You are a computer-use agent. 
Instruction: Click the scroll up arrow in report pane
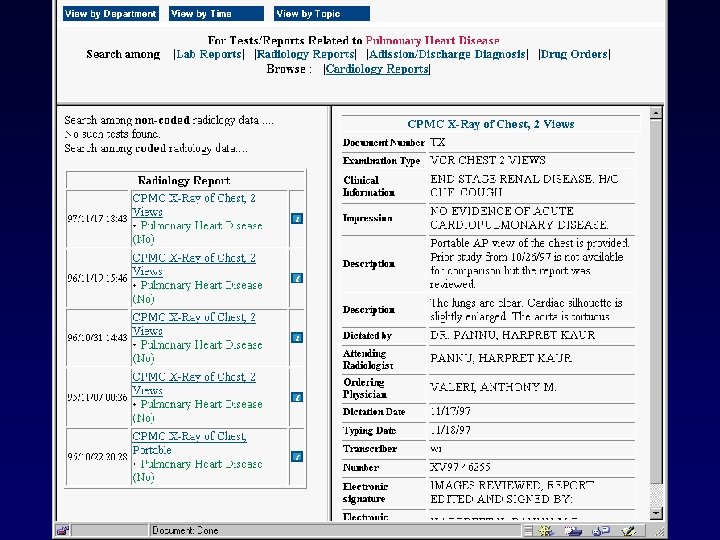click(x=656, y=113)
